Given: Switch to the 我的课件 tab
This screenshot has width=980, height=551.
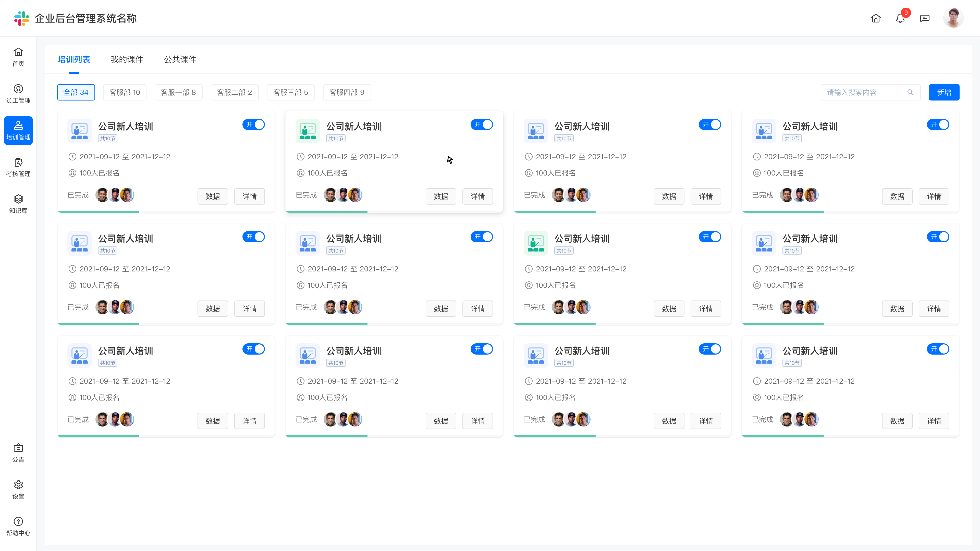Looking at the screenshot, I should [x=127, y=59].
